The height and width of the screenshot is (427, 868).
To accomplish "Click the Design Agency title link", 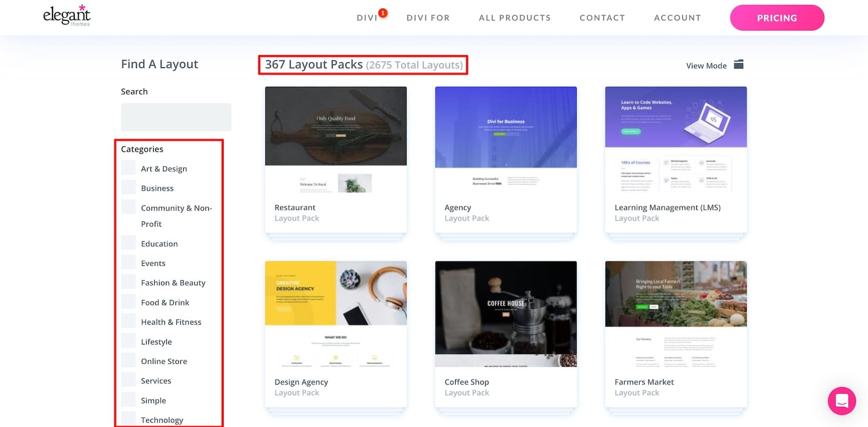I will (x=301, y=382).
